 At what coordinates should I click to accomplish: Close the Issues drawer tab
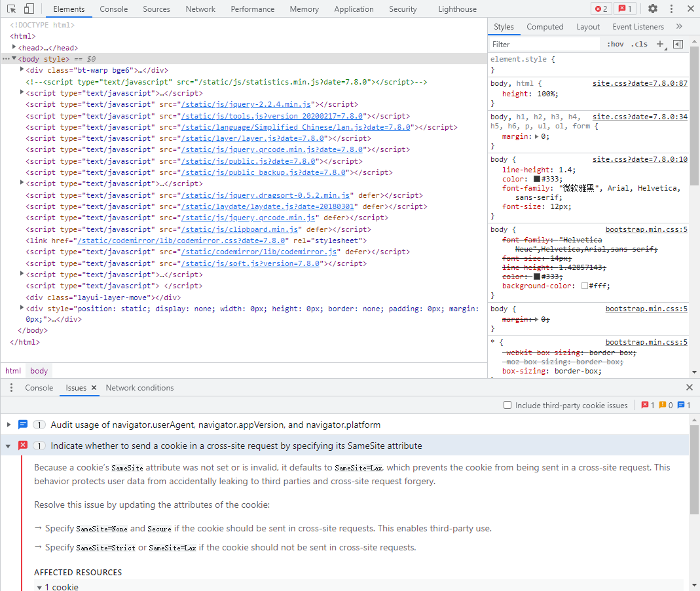(94, 388)
